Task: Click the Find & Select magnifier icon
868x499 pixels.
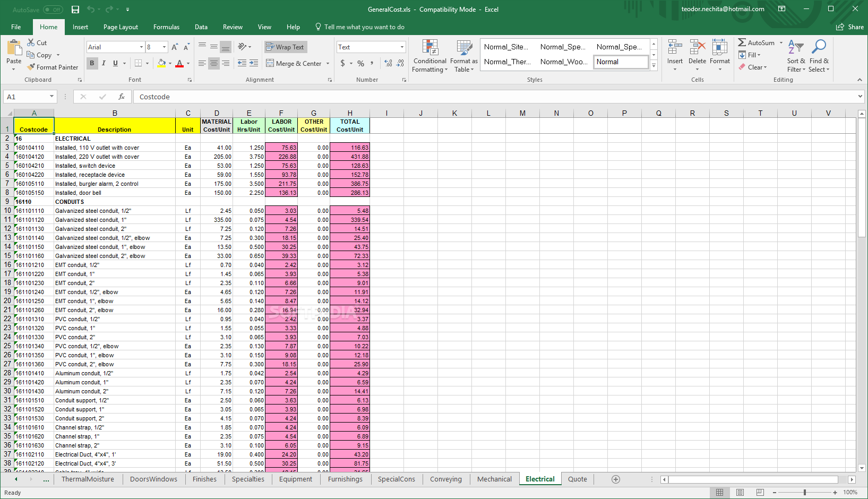Action: tap(819, 47)
